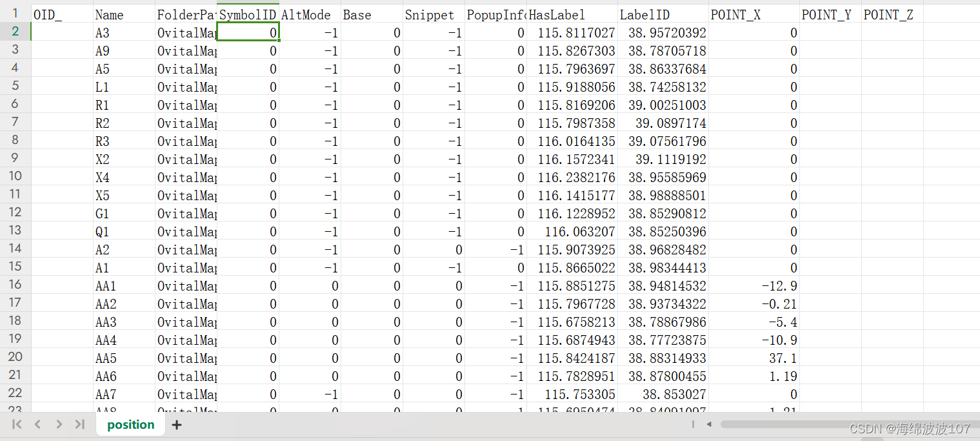Click the cell with value 38.86337684
This screenshot has width=980, height=441.
(x=663, y=68)
